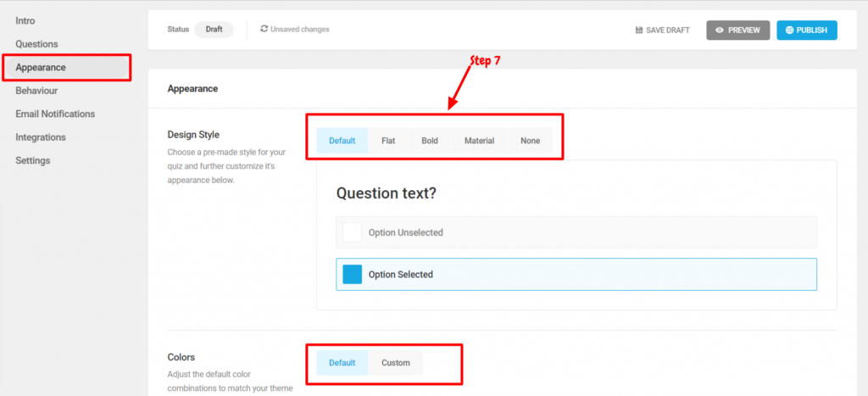
Task: Click the Draft status badge
Action: [214, 30]
